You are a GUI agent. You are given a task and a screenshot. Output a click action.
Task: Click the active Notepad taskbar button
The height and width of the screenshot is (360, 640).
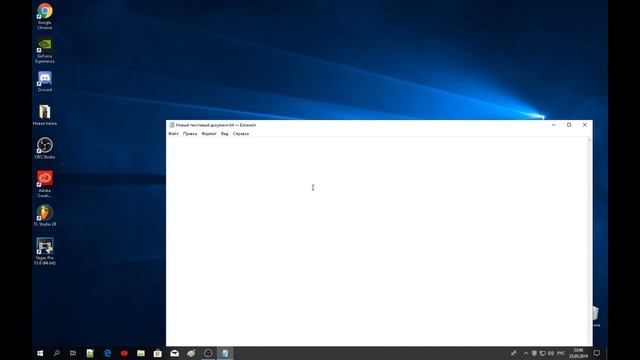coord(225,353)
